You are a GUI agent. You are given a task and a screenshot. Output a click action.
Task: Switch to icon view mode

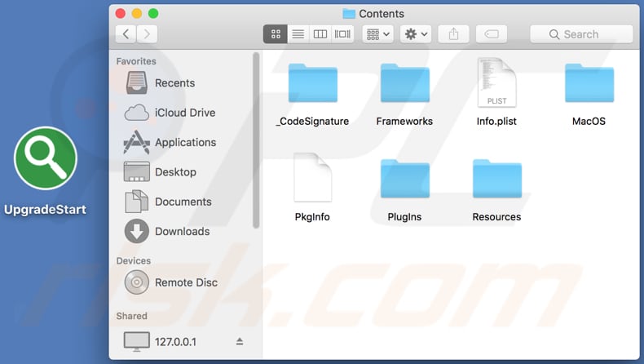coord(276,34)
